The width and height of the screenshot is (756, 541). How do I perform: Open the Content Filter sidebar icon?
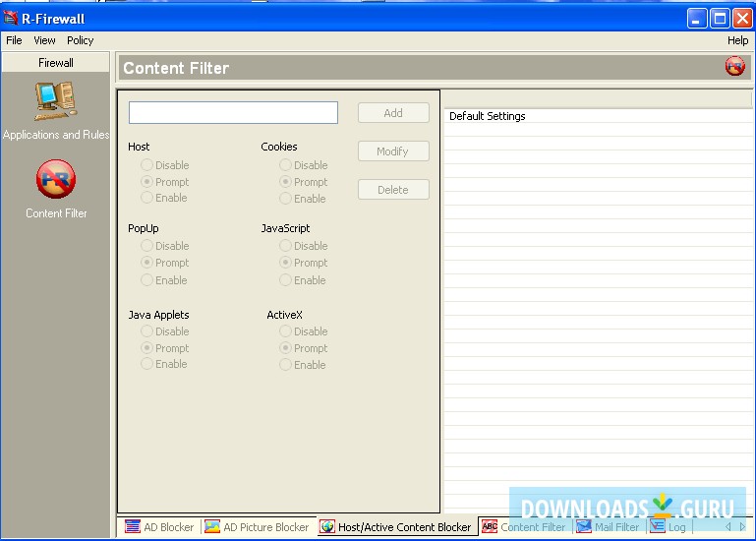tap(56, 179)
